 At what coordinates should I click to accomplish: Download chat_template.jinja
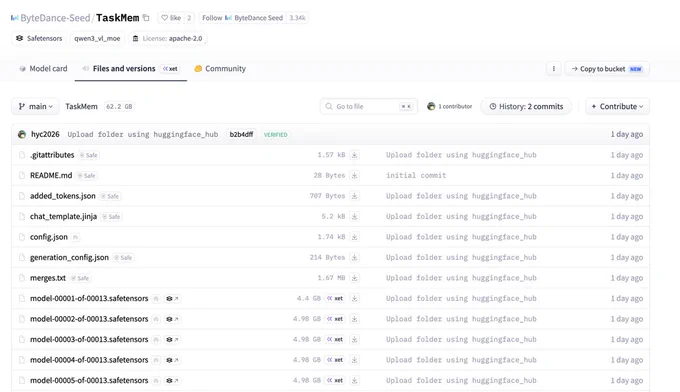tap(354, 216)
